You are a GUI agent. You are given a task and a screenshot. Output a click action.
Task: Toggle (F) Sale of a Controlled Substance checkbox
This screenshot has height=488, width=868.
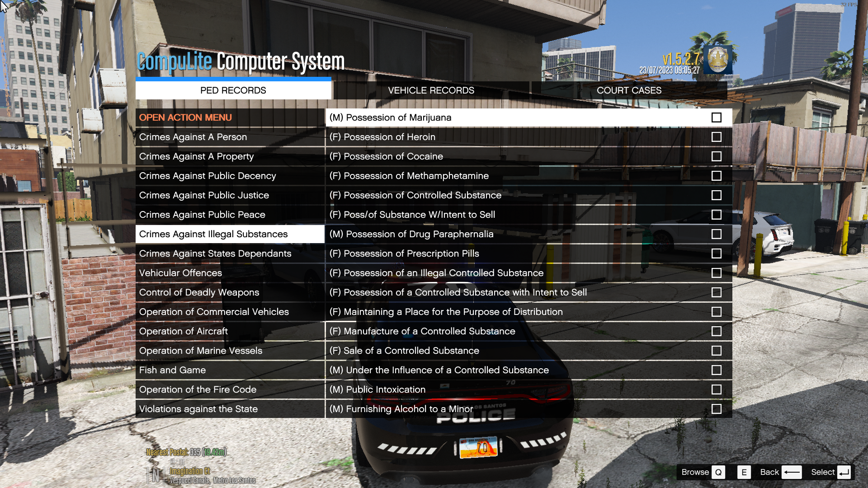(717, 350)
